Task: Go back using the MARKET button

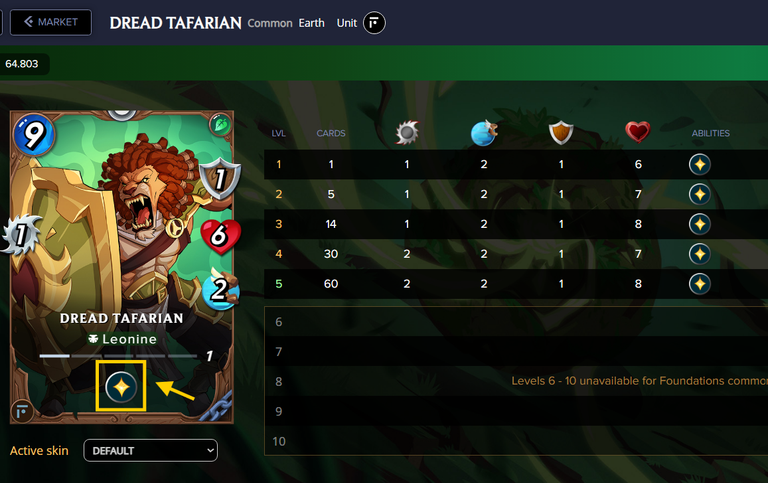Action: [x=51, y=22]
